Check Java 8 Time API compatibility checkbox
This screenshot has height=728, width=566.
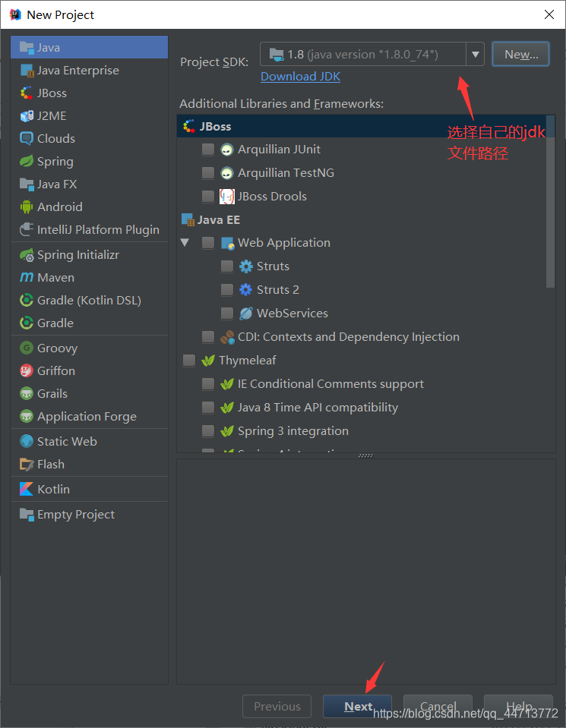click(x=207, y=408)
